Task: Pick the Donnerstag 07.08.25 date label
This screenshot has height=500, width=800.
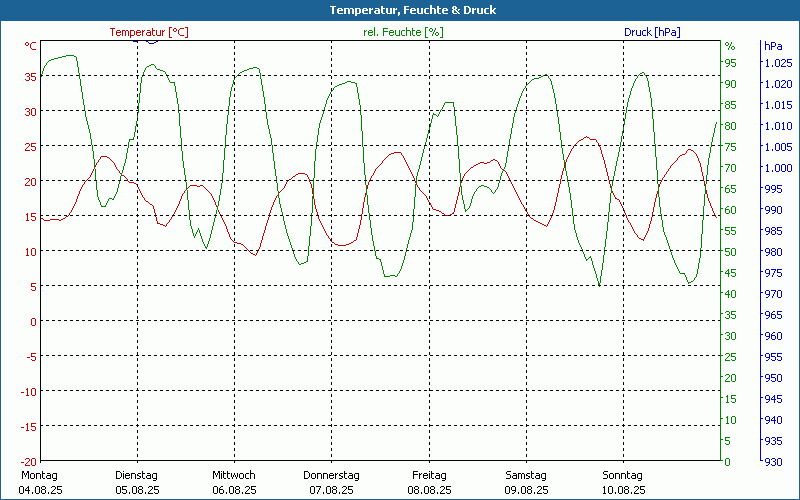Action: point(331,482)
